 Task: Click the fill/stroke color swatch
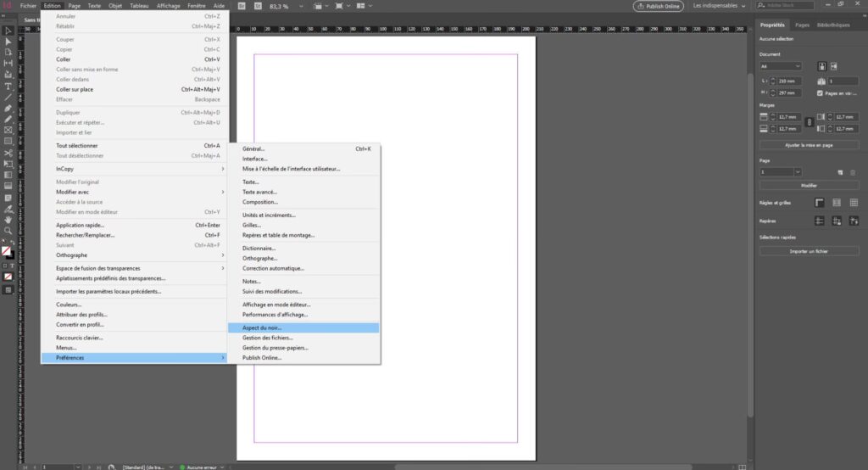pos(7,251)
